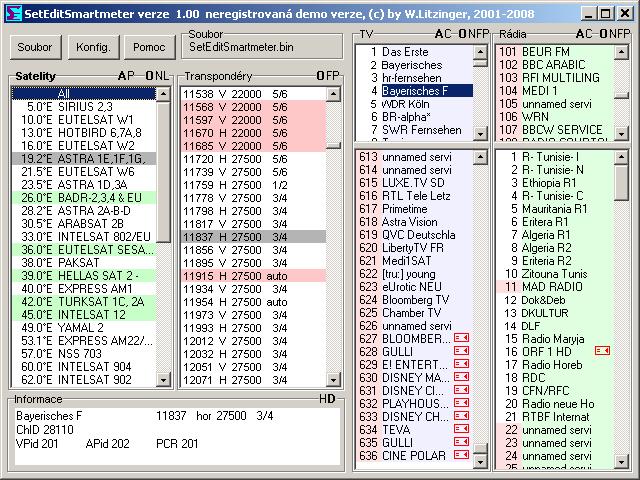The image size is (640, 480).
Task: Select TV channel 1 Das Erste
Action: click(x=414, y=52)
